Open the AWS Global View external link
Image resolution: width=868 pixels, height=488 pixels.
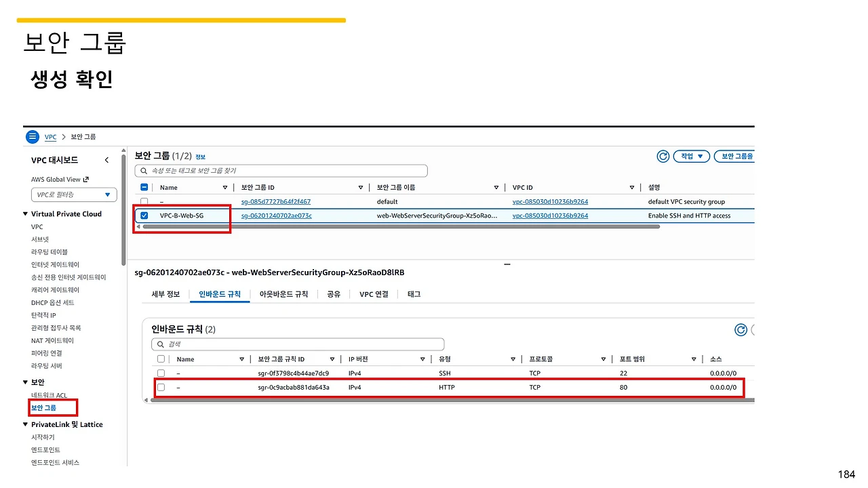click(x=60, y=180)
